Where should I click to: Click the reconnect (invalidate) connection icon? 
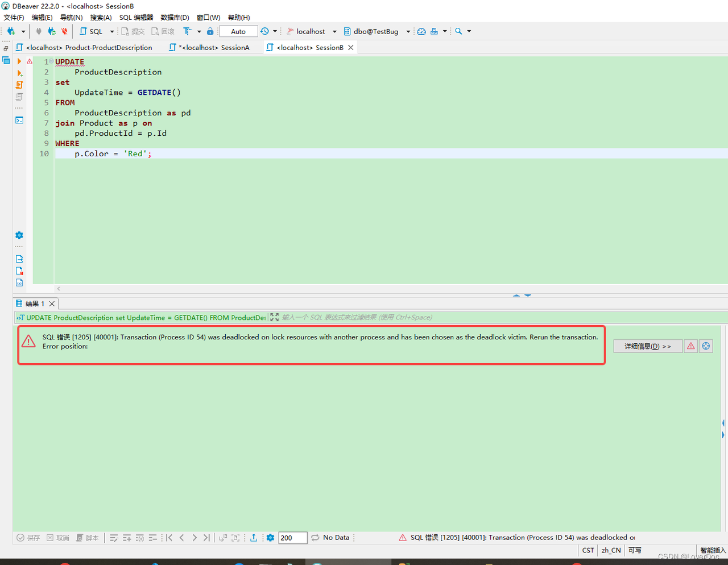coord(52,31)
